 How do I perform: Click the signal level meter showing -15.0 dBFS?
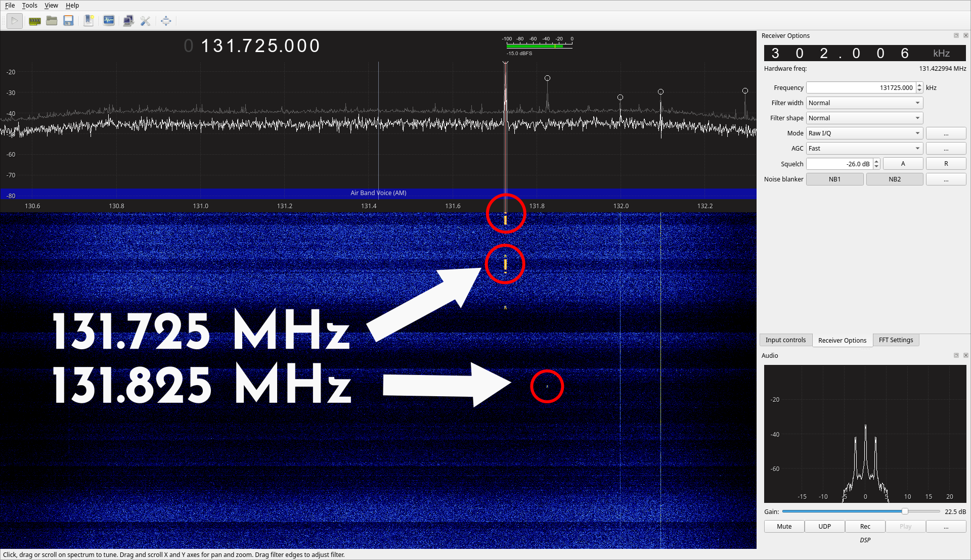pos(539,46)
